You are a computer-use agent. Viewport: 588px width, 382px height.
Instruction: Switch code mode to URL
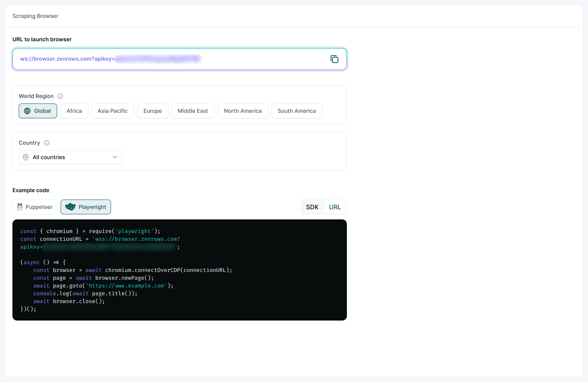pyautogui.click(x=335, y=207)
